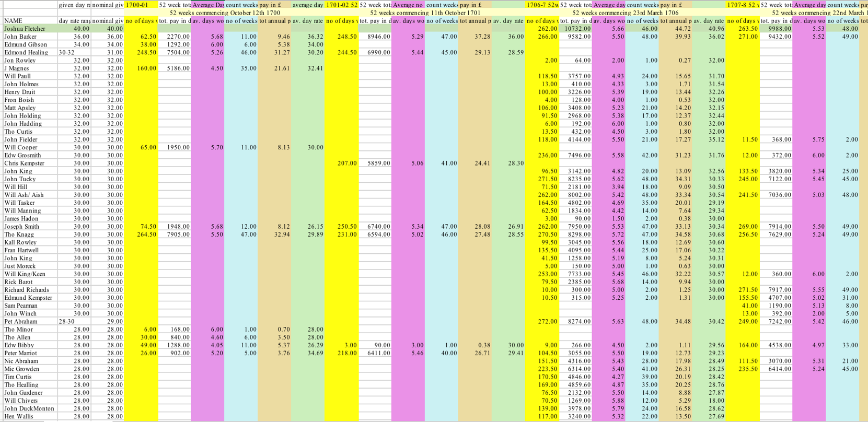Select the Will Ash/ Aish name cell

point(24,195)
